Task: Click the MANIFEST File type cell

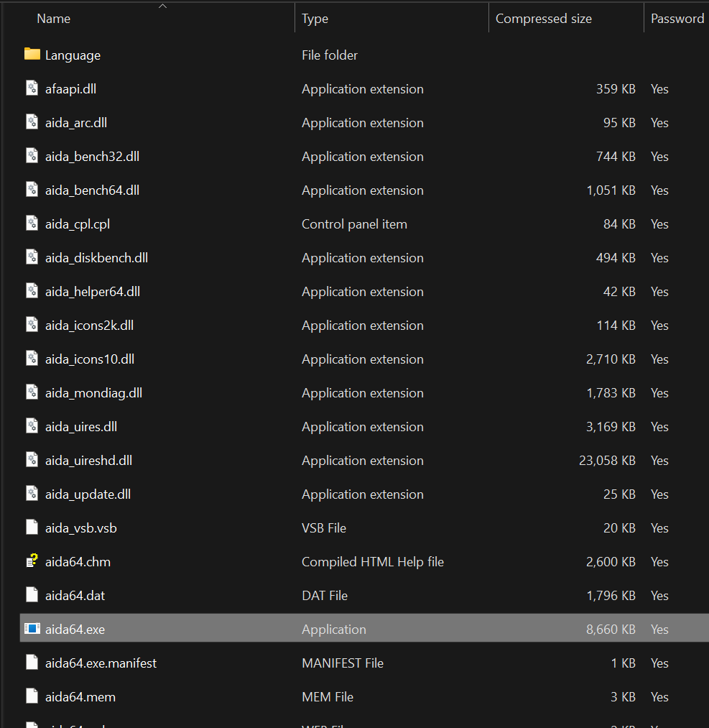Action: click(343, 663)
